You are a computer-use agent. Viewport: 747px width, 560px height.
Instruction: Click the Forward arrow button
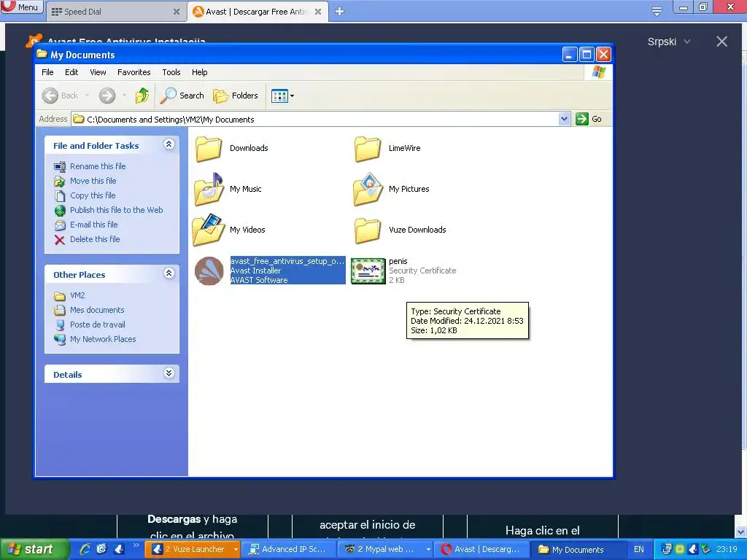pos(107,96)
